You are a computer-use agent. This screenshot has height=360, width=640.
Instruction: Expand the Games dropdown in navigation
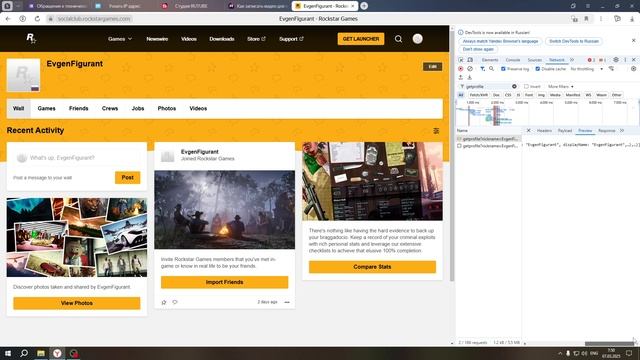pos(120,39)
